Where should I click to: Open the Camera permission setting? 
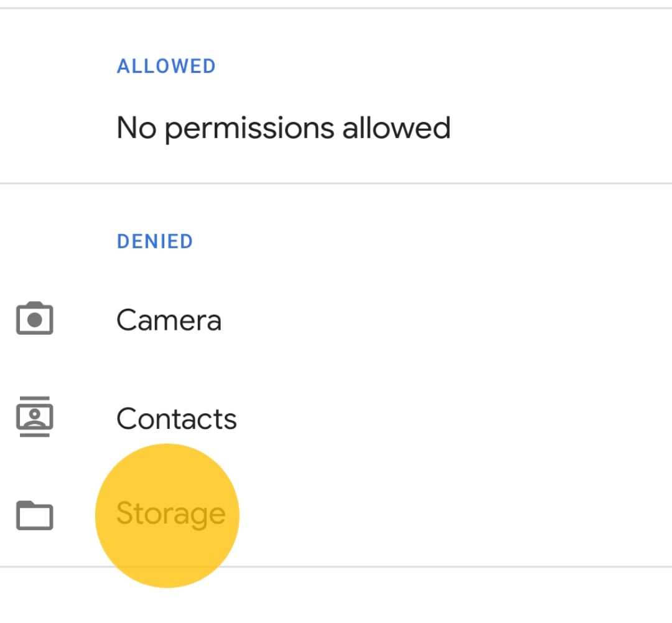coord(336,320)
